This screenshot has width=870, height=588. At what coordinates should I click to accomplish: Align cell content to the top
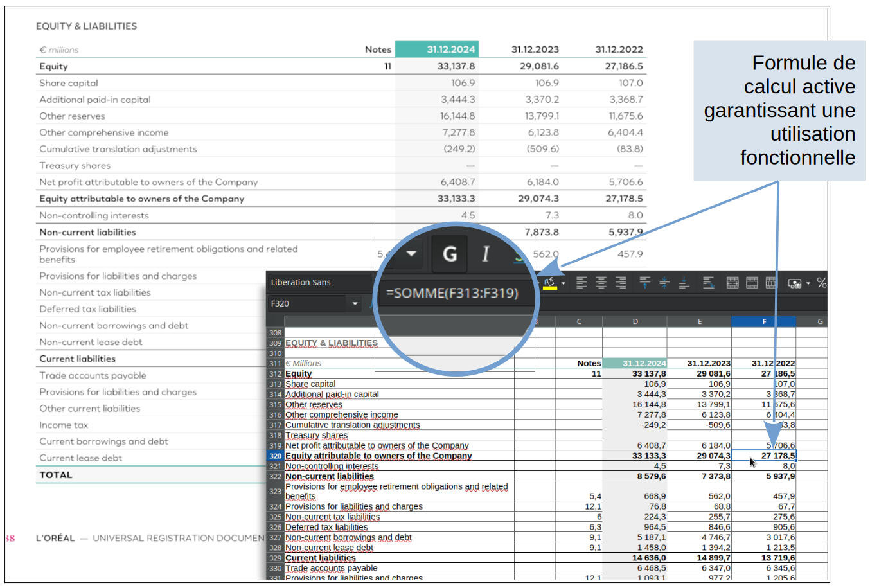point(644,283)
